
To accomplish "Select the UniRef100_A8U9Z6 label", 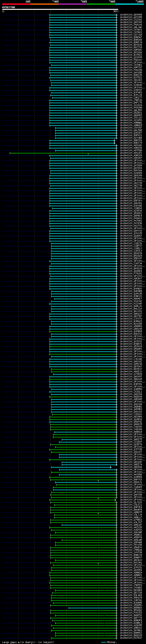I will coord(131,467).
